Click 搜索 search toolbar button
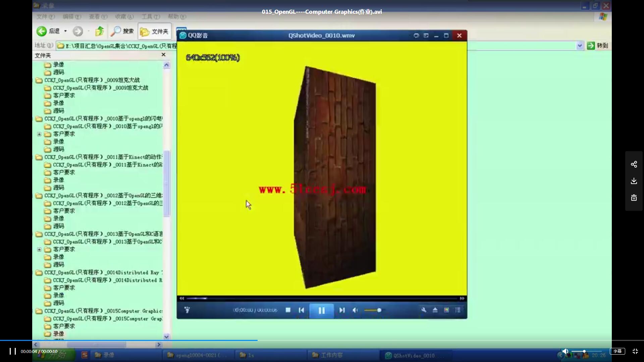The height and width of the screenshot is (362, 644). click(x=122, y=31)
